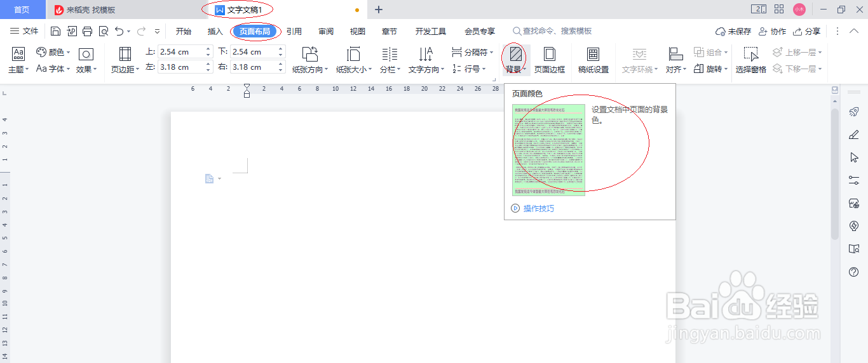Switch to the 引用 ribbon tab
This screenshot has width=868, height=363.
294,31
